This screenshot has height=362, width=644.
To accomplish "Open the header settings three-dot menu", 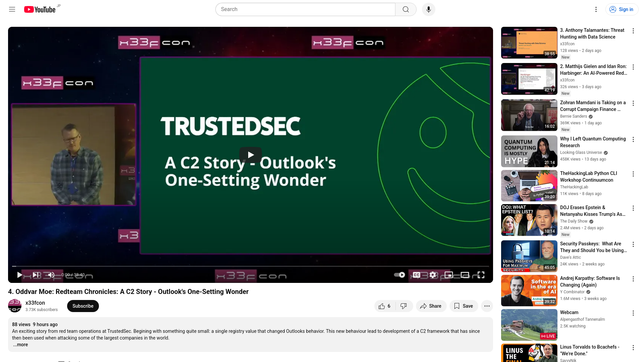I will pyautogui.click(x=596, y=9).
